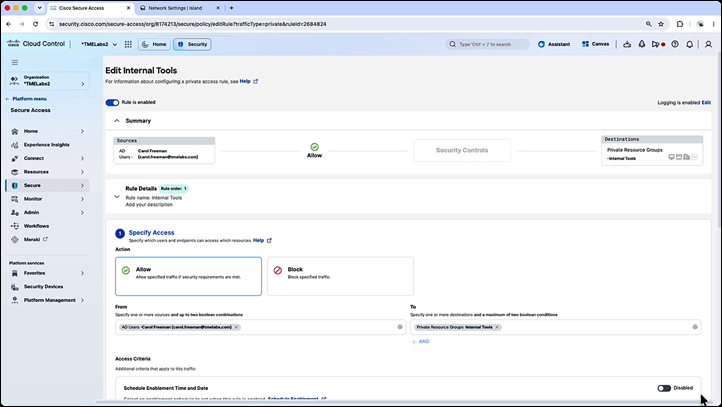Expand the Rule Details section
The height and width of the screenshot is (407, 722).
click(116, 197)
